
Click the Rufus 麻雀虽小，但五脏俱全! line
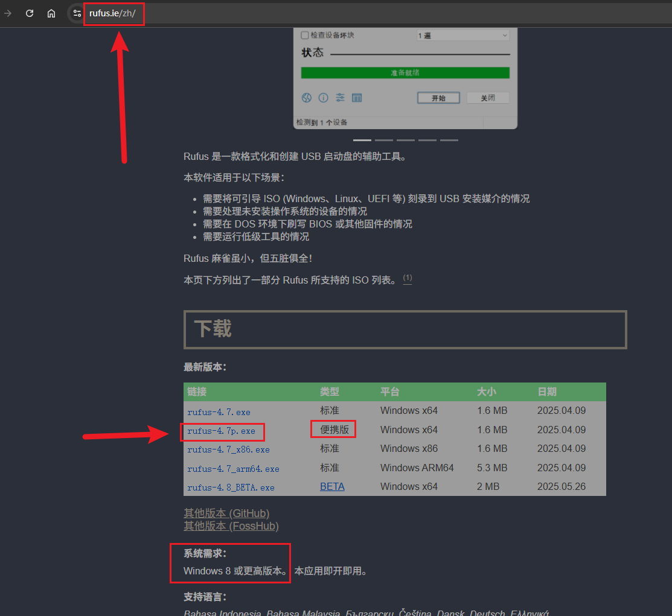tap(248, 258)
